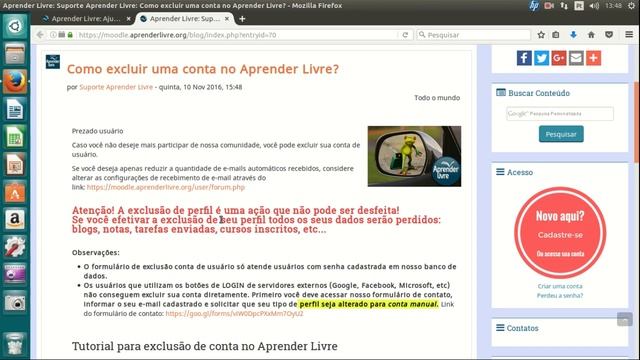Click the post title heading

pos(203,69)
